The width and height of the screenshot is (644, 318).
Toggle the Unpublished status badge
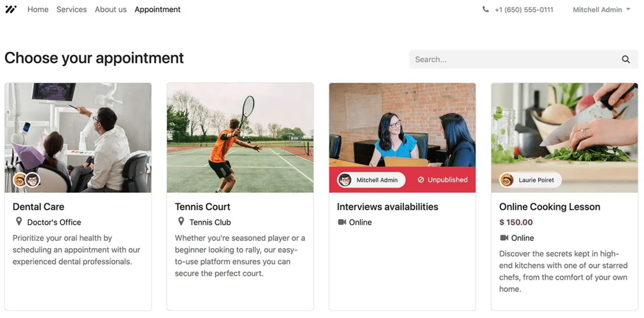(442, 179)
